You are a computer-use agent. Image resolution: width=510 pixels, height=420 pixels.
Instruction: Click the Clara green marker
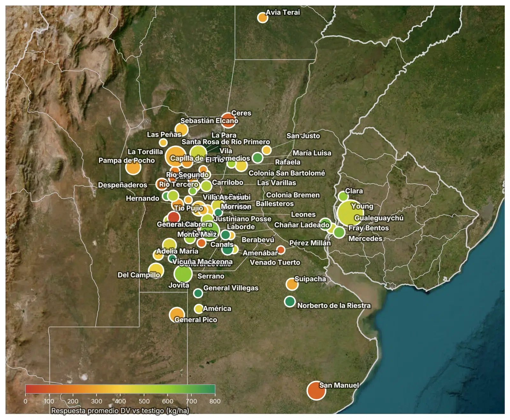(x=343, y=196)
